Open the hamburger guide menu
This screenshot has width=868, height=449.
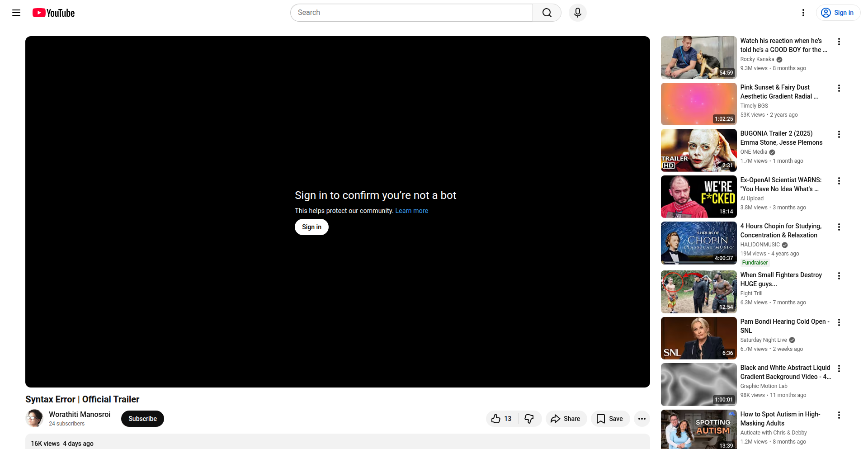16,13
